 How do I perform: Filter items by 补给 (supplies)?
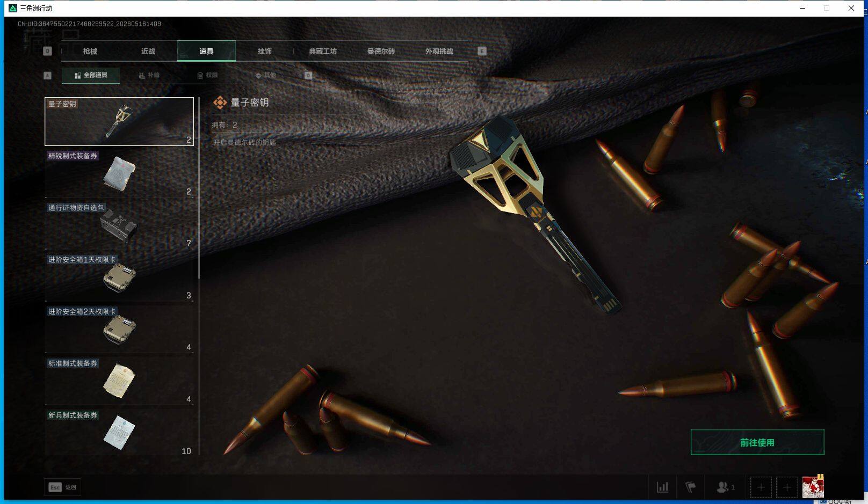pyautogui.click(x=149, y=75)
